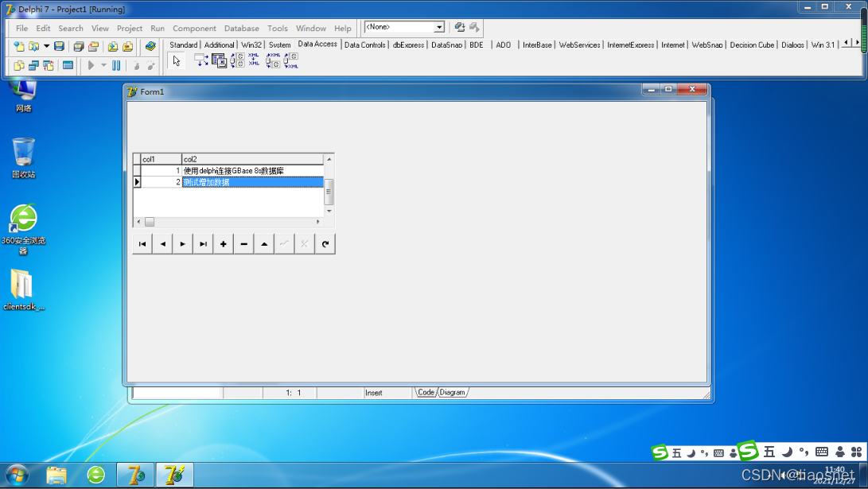
Task: Switch to the dbExpress palette tab
Action: [408, 45]
